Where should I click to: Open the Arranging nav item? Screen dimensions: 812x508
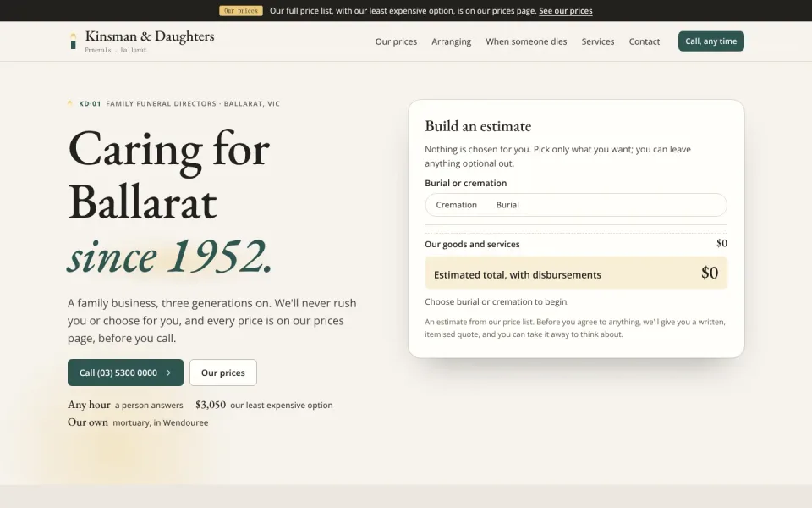[x=452, y=41]
